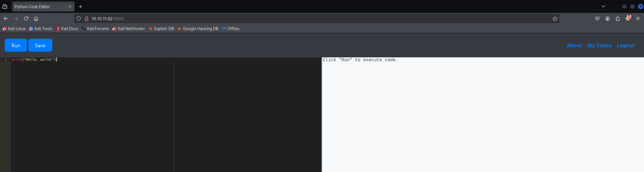Click the tracking protection shield icon
644x172 pixels.
coord(79,19)
